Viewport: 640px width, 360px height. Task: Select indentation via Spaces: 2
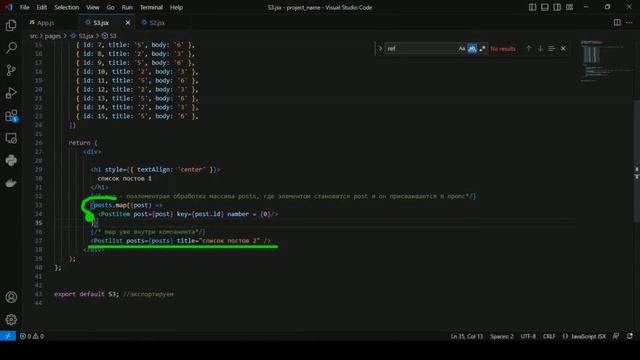[502, 336]
